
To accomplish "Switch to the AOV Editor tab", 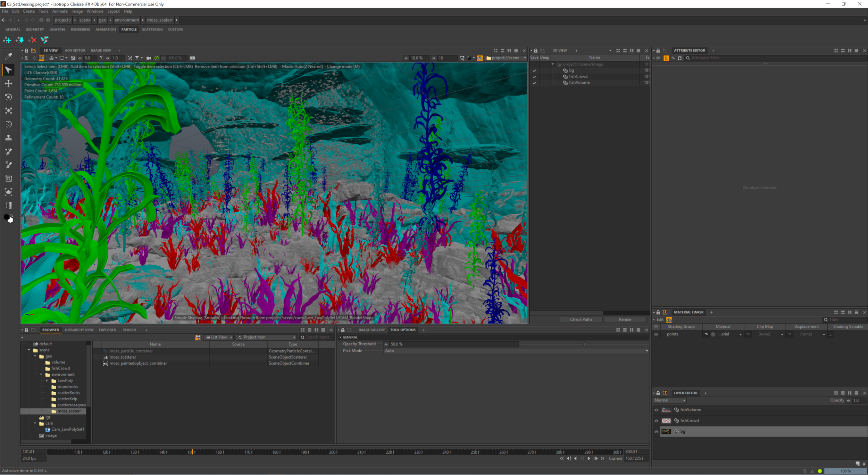I will pyautogui.click(x=75, y=50).
